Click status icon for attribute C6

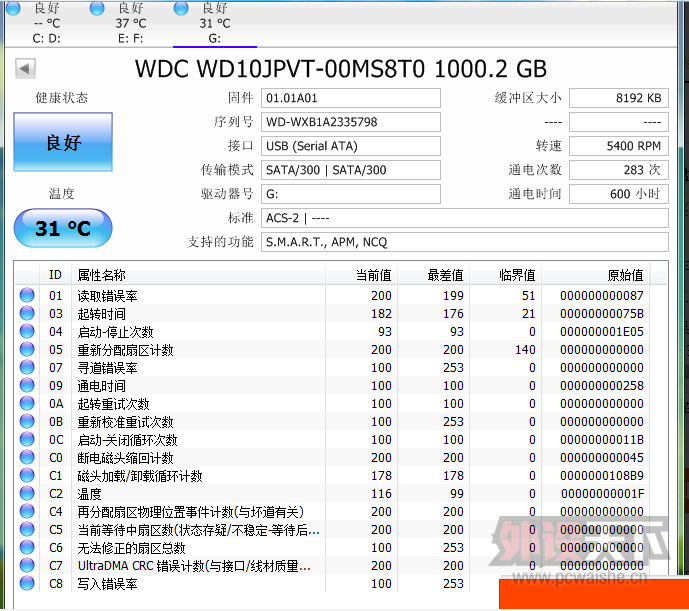pos(27,547)
